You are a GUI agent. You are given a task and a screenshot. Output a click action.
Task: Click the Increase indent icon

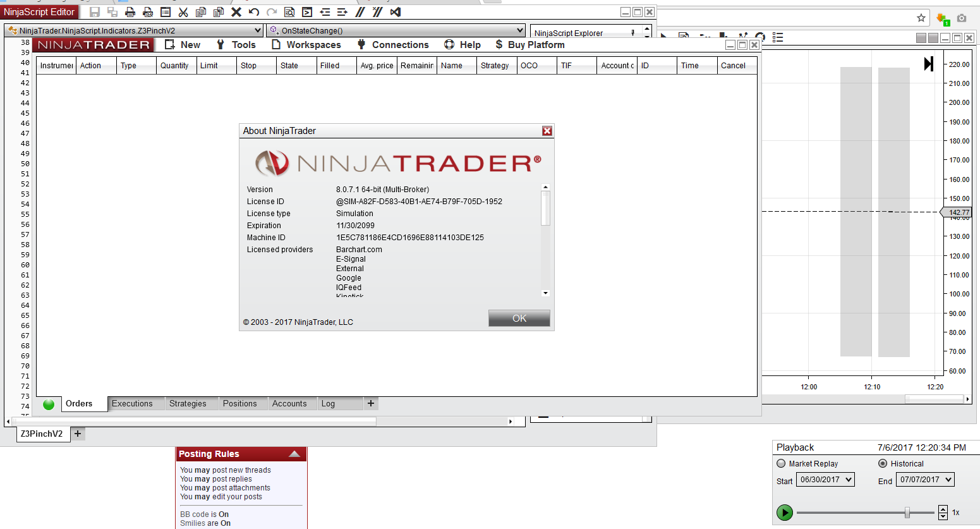pyautogui.click(x=342, y=12)
